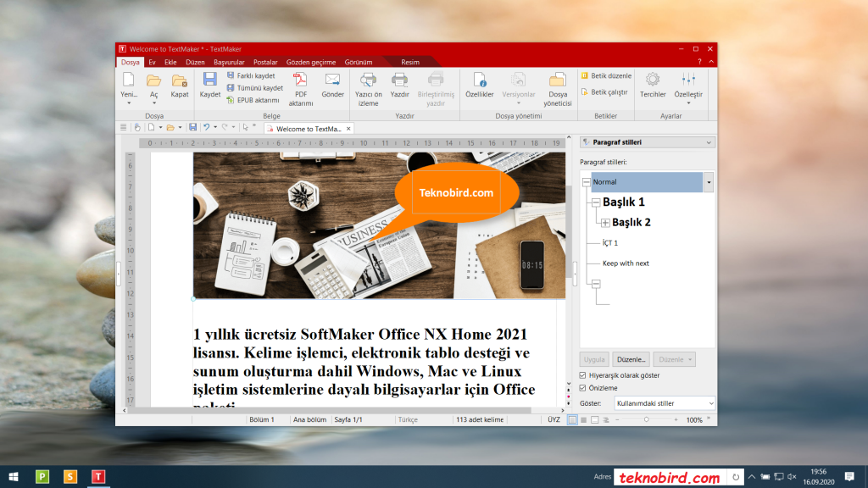Click the hamburger menu icon in quick toolbar
The image size is (868, 488).
[124, 127]
